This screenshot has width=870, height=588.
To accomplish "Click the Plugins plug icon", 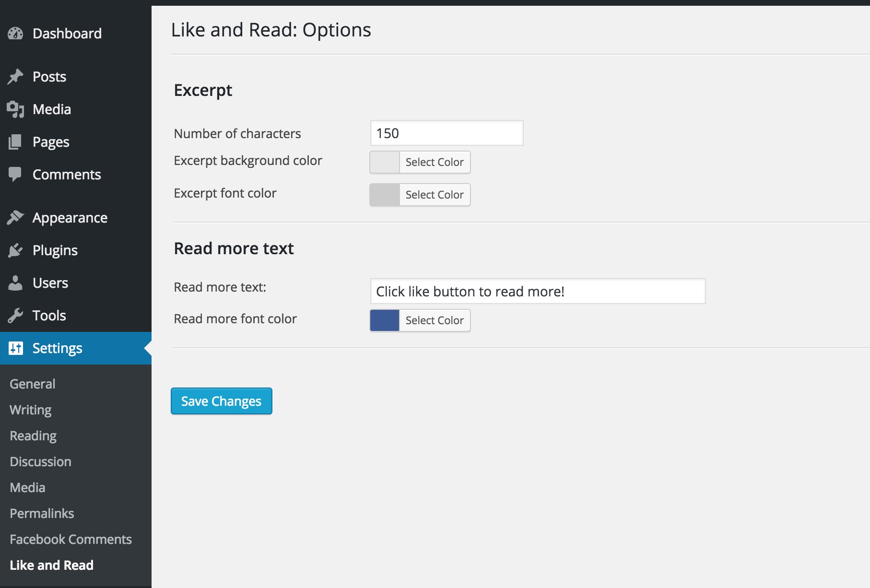I will (15, 250).
